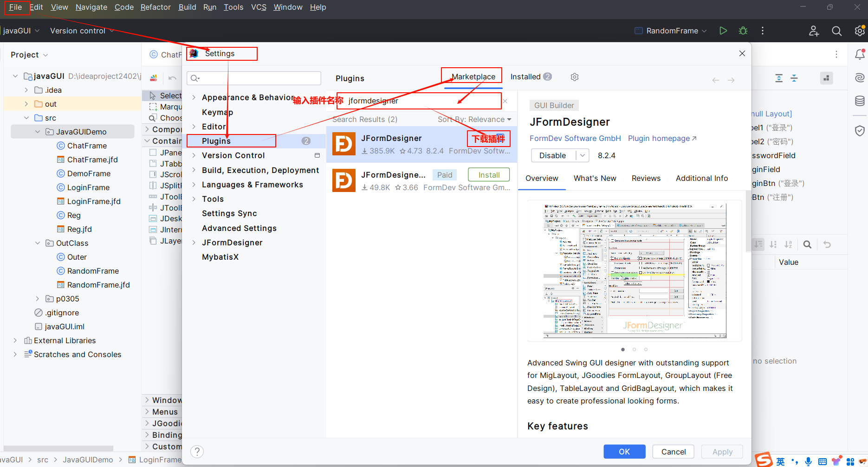The height and width of the screenshot is (467, 868).
Task: Expand the Languages & Frameworks group
Action: tap(194, 185)
